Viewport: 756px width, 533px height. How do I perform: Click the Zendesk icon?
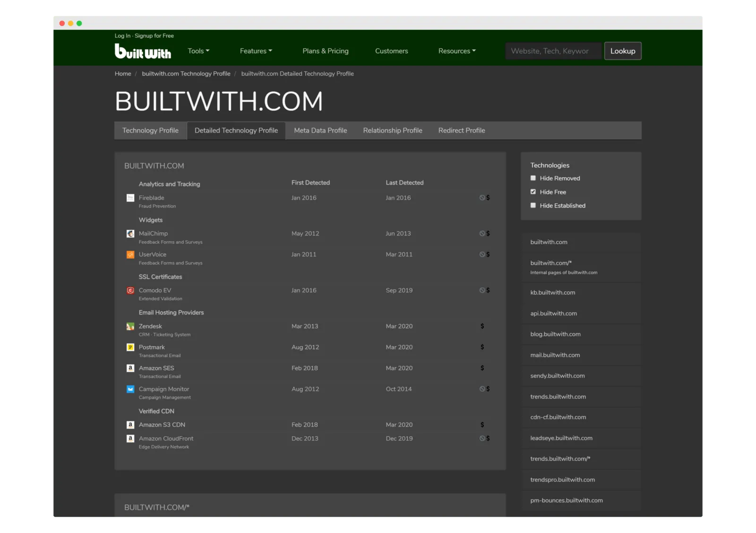(130, 326)
